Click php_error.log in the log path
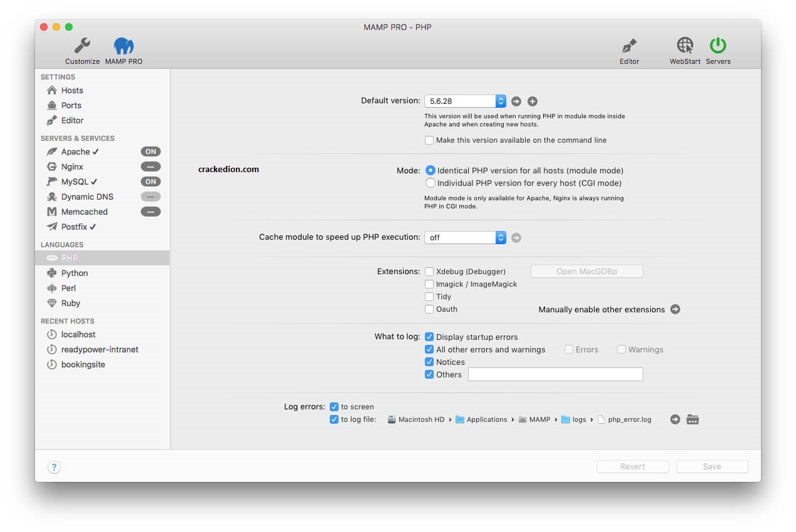 (625, 419)
